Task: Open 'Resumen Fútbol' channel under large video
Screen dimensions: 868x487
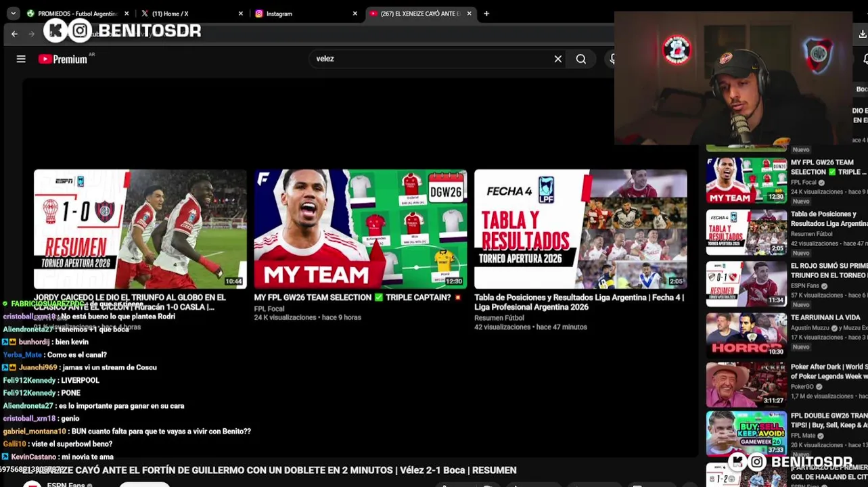Action: pos(499,318)
